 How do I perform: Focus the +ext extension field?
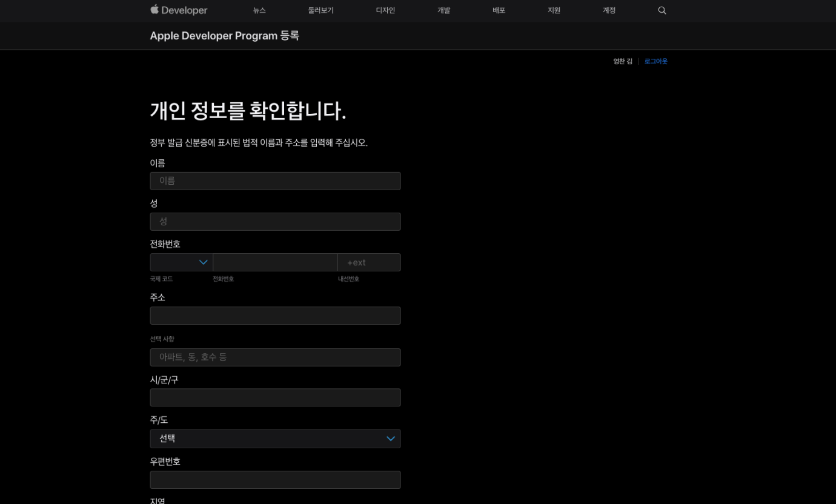point(369,262)
